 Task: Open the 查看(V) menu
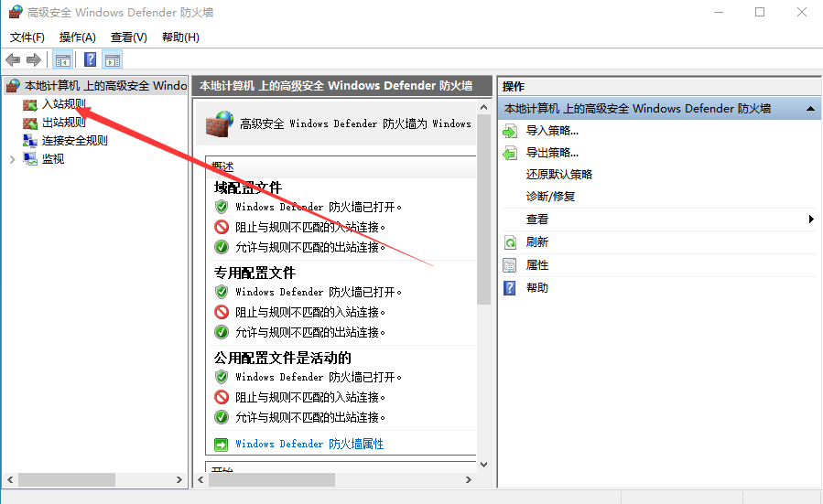point(128,38)
